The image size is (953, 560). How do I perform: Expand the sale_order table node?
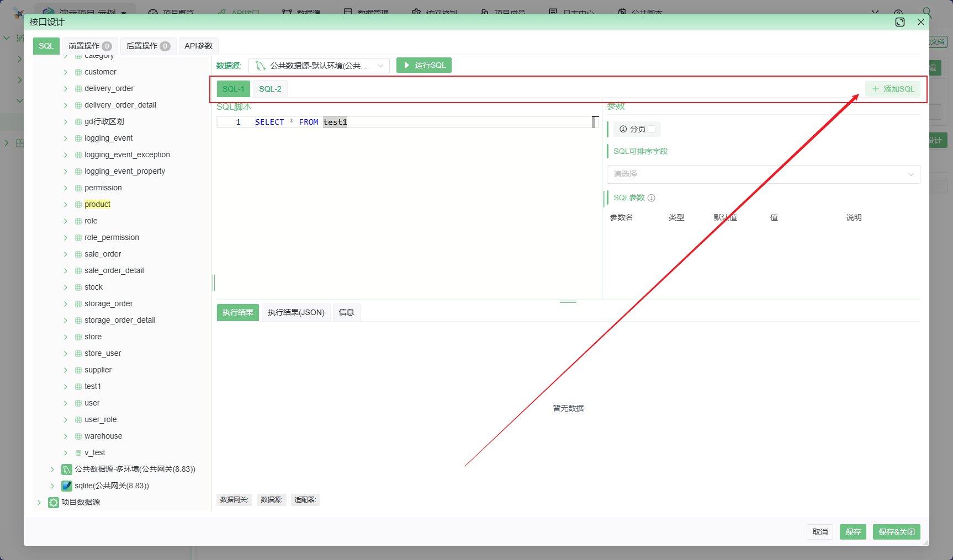tap(66, 254)
